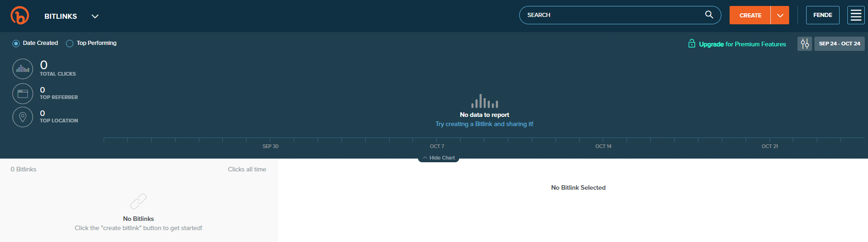Open the FENDE account button
868x242 pixels.
coord(823,15)
